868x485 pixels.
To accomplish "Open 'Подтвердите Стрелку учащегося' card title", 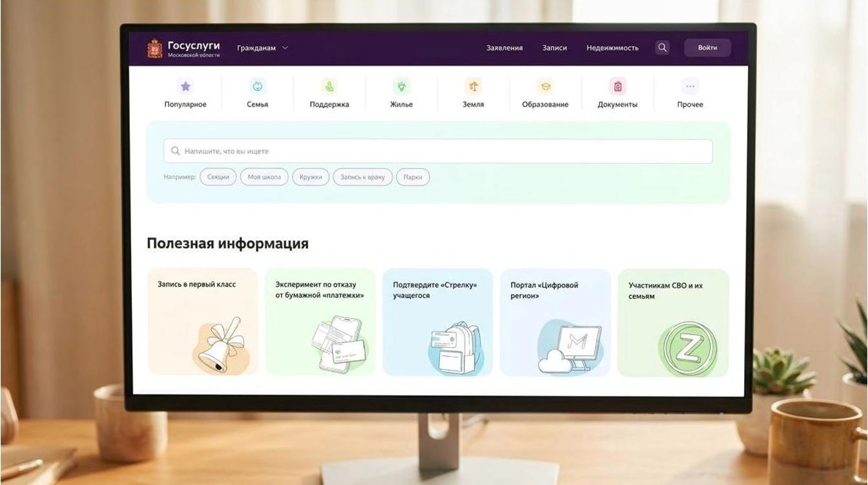I will click(x=435, y=290).
